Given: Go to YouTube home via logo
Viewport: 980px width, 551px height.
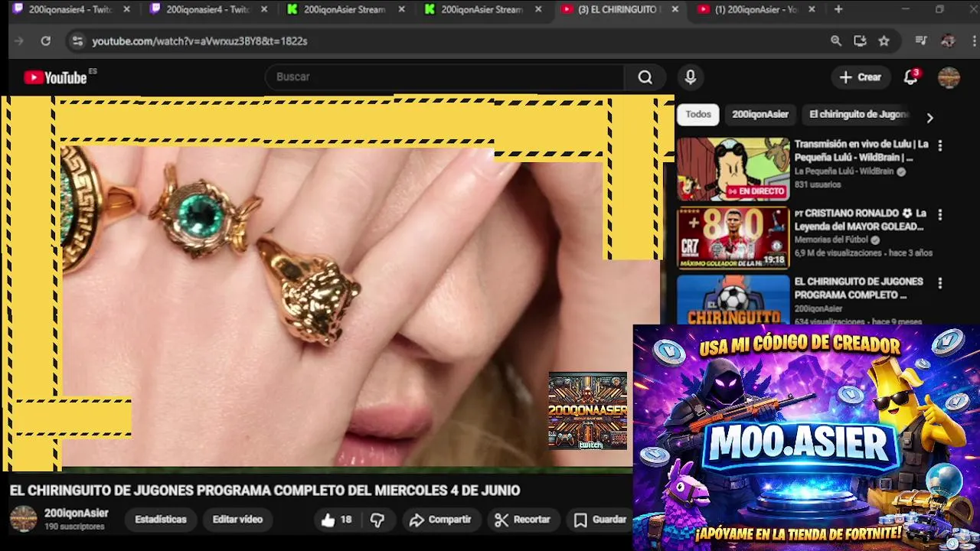Looking at the screenshot, I should pos(55,77).
